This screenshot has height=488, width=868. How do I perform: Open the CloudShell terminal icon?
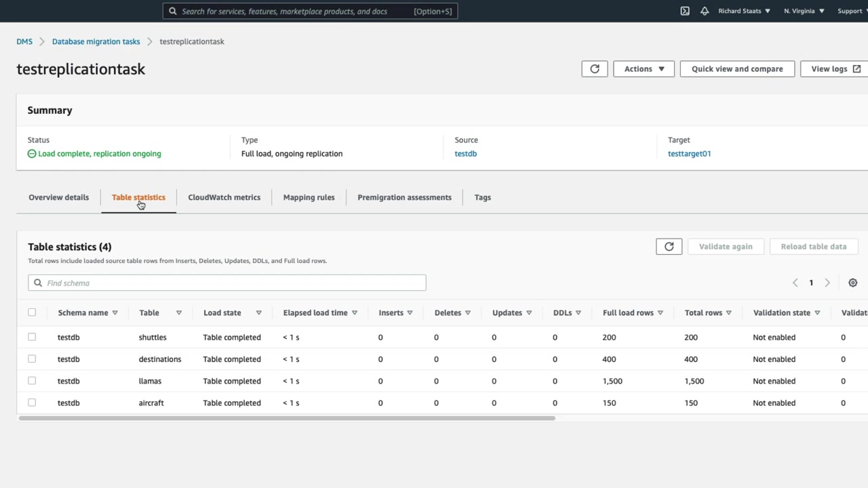click(685, 11)
